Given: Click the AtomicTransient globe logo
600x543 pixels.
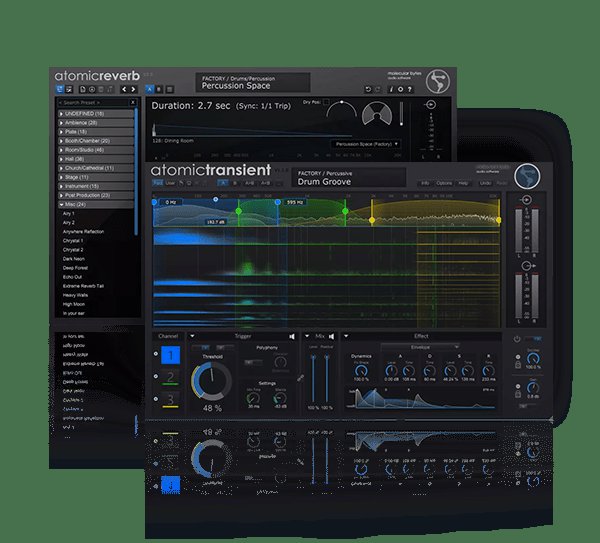Looking at the screenshot, I should coord(527,176).
